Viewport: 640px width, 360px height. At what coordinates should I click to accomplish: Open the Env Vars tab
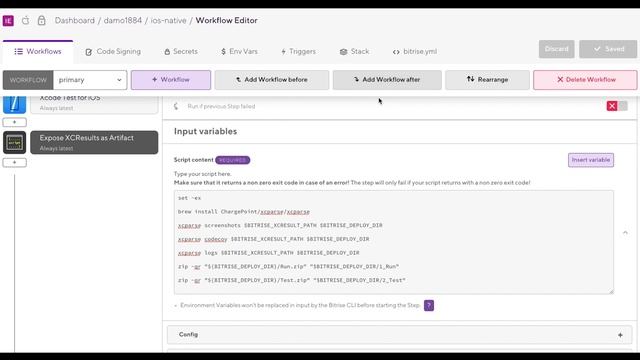[239, 51]
